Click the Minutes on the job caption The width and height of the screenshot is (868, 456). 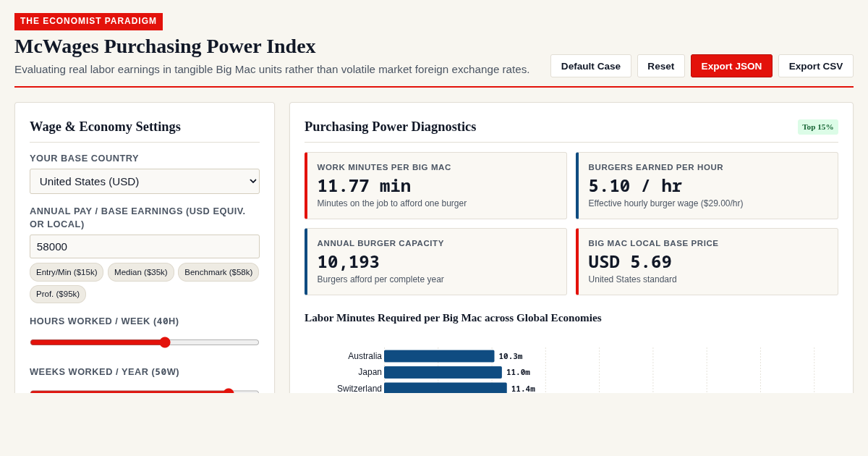pos(391,203)
